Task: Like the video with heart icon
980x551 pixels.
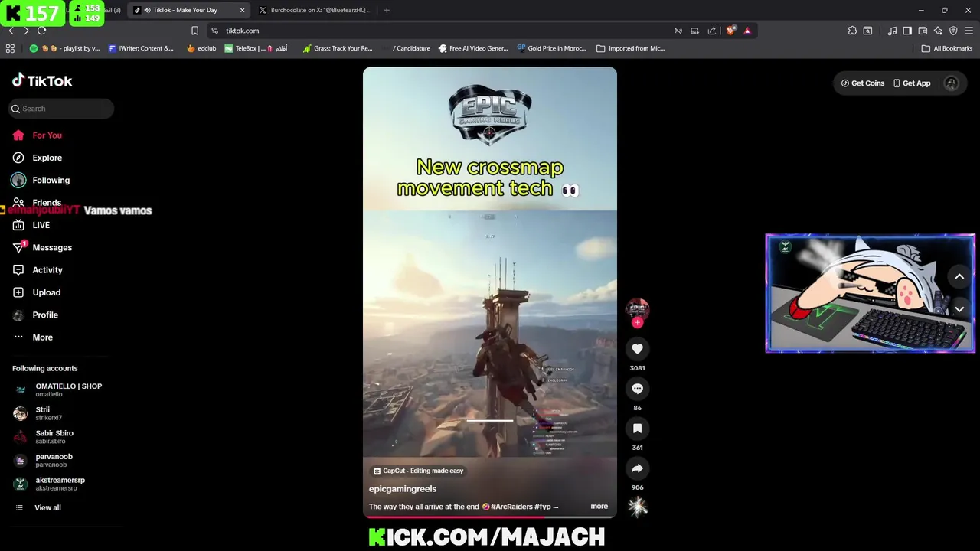Action: 637,349
